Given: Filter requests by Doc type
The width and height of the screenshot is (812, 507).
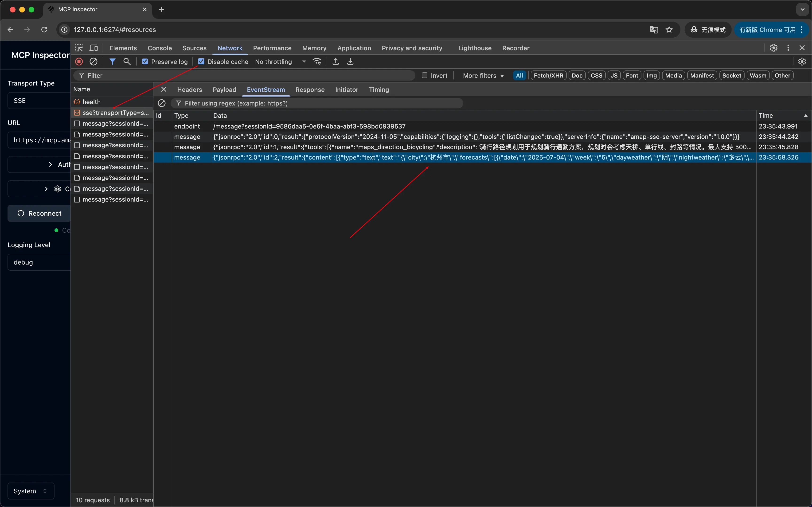Looking at the screenshot, I should point(577,75).
